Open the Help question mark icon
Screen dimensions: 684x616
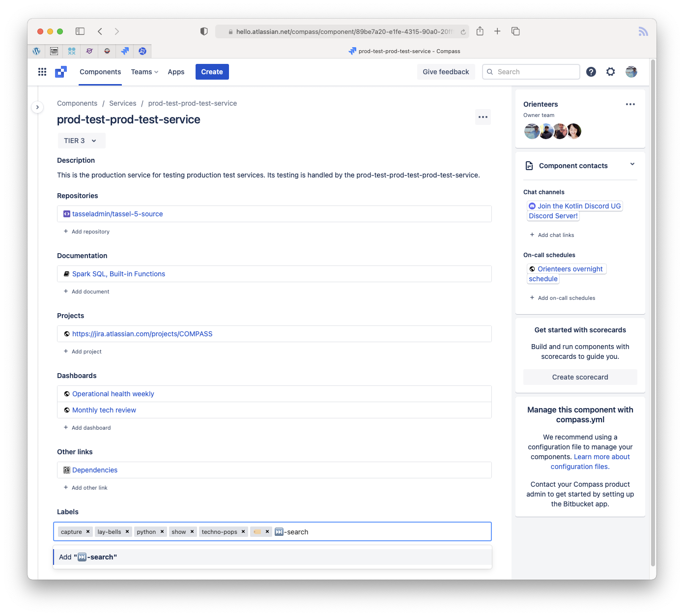coord(591,72)
